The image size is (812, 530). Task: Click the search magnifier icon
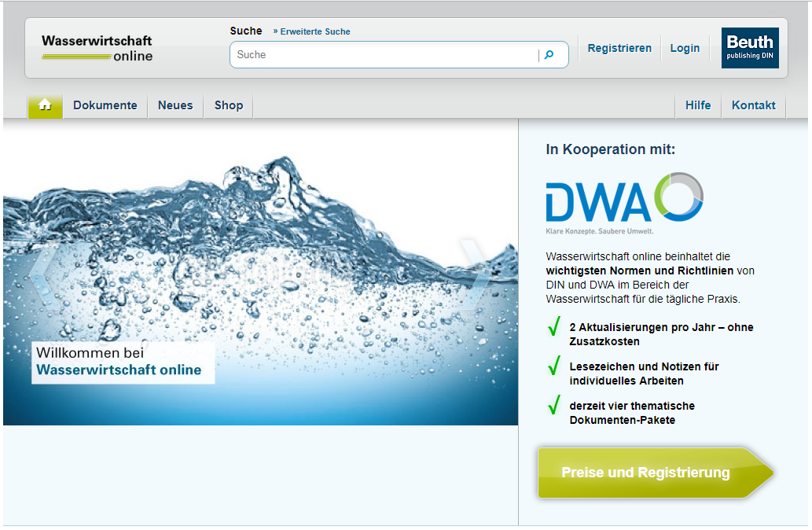[x=549, y=55]
